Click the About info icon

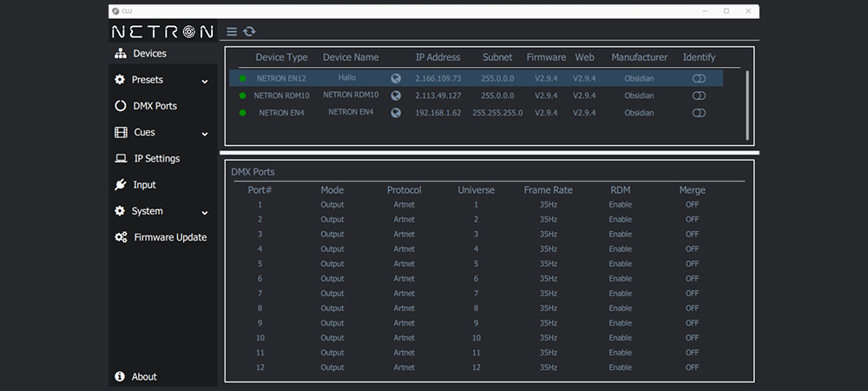120,376
